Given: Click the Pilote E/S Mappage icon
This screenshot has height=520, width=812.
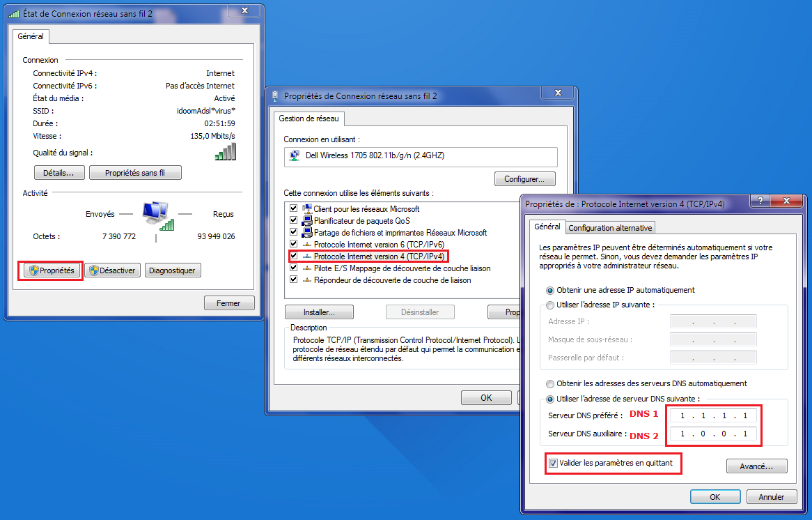Looking at the screenshot, I should click(306, 268).
